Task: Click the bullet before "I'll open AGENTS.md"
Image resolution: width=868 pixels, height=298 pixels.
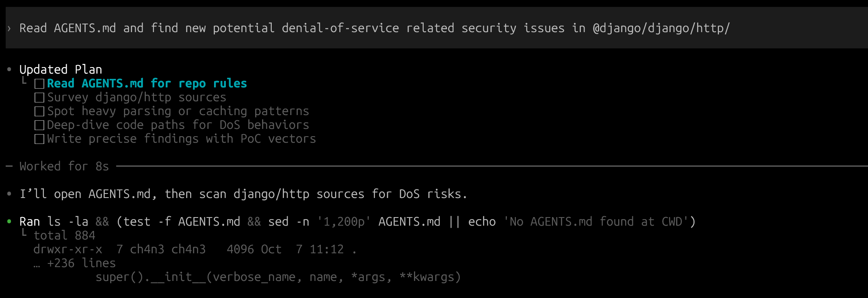Action: [x=9, y=194]
